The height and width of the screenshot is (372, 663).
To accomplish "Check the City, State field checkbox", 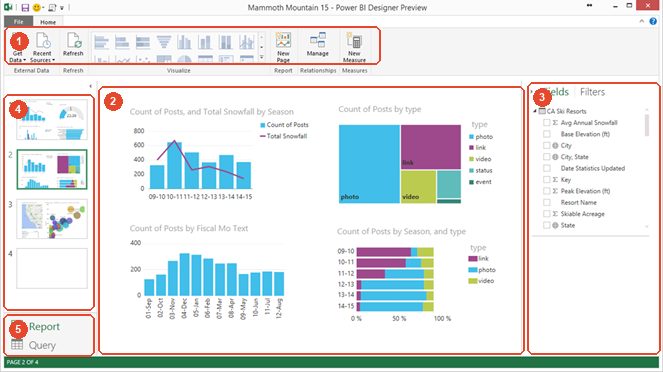I will 547,157.
